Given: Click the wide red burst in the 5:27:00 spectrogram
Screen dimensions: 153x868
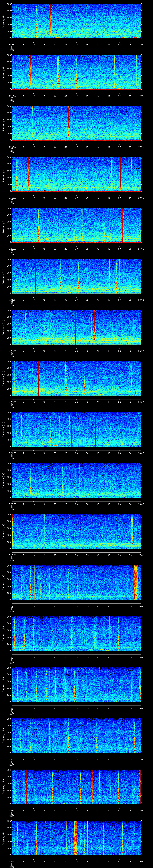Looking at the screenshot, I should point(136,583).
